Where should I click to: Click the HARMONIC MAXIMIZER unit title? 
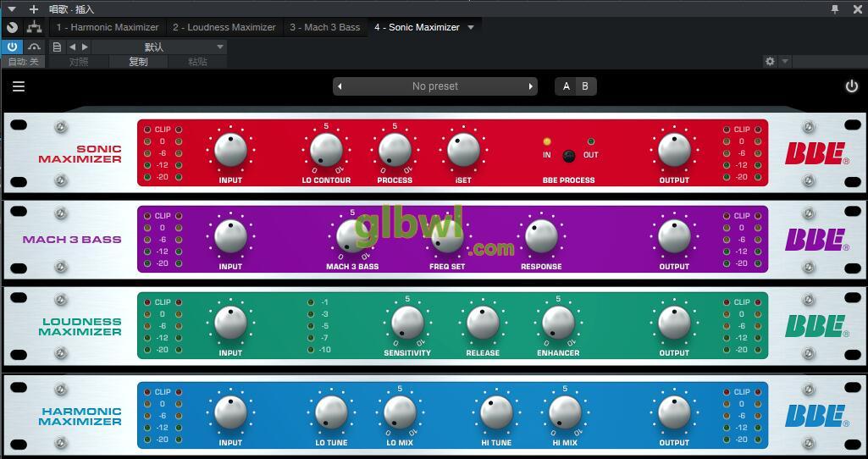click(80, 417)
